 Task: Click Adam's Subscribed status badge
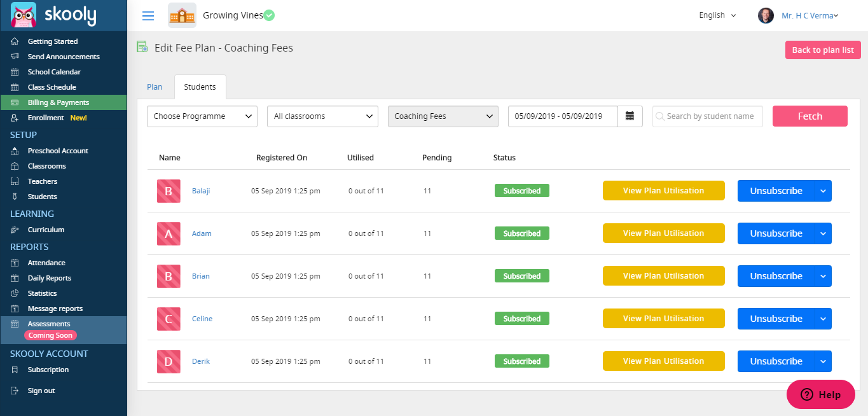(x=522, y=233)
